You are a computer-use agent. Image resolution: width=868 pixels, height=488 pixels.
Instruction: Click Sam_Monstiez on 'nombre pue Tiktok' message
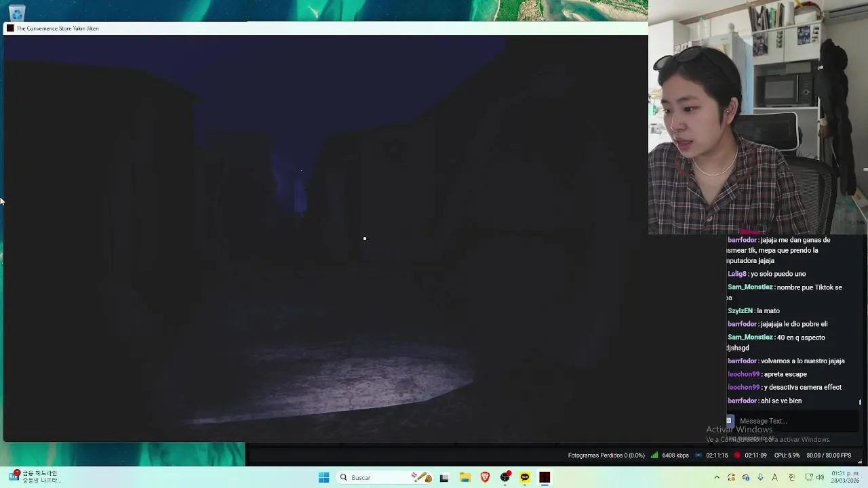tap(750, 287)
